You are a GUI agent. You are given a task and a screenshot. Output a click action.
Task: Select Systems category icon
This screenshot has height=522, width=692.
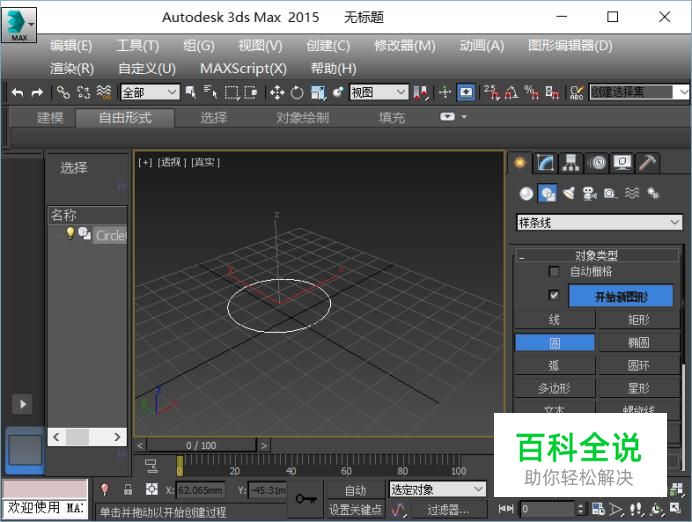[x=653, y=193]
